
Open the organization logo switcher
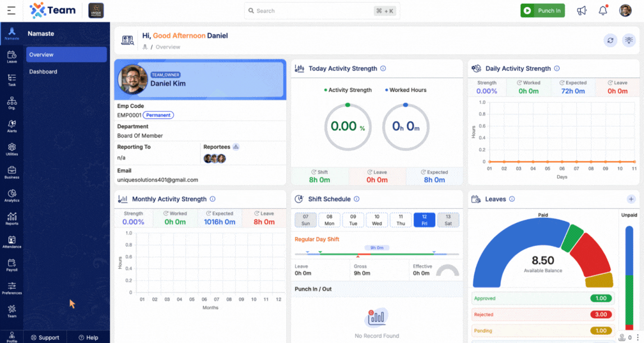pyautogui.click(x=96, y=10)
